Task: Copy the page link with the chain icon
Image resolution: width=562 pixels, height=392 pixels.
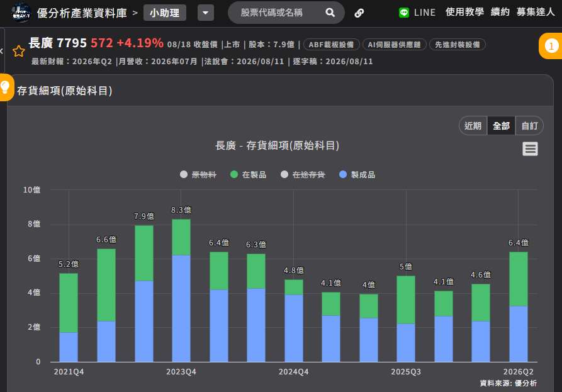Action: pos(359,13)
